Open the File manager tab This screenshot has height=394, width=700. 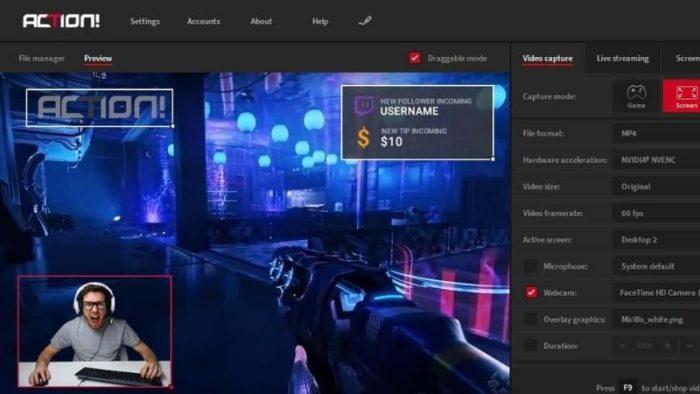click(42, 58)
